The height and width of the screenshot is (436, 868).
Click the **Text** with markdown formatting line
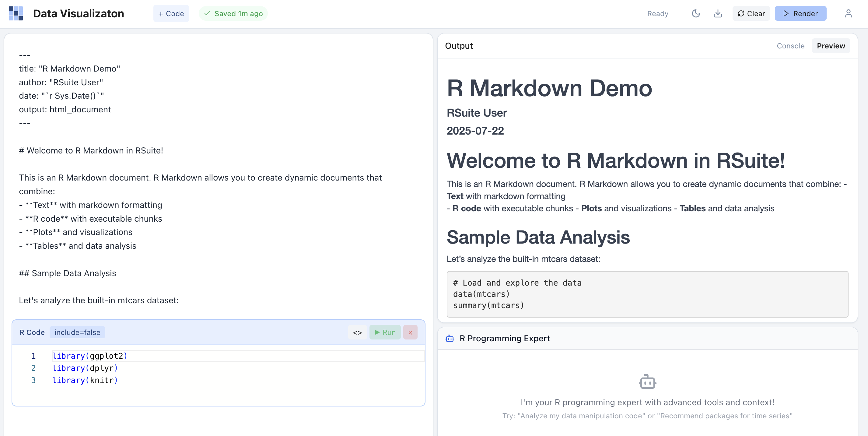(x=91, y=205)
